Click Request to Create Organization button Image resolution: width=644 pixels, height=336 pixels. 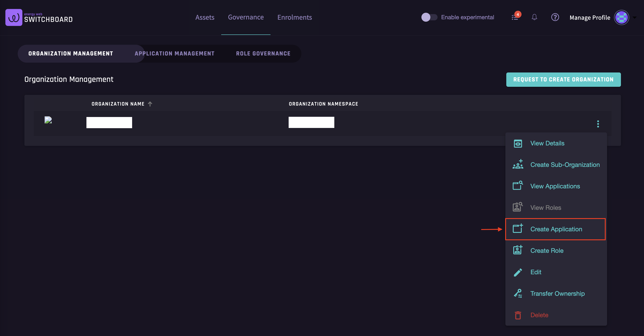[x=563, y=79]
